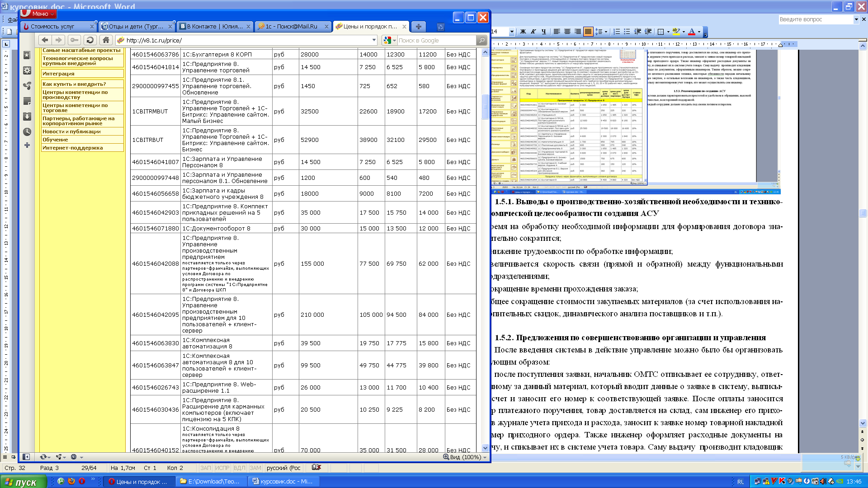Apply yellow highlight color in Word

coord(676,32)
